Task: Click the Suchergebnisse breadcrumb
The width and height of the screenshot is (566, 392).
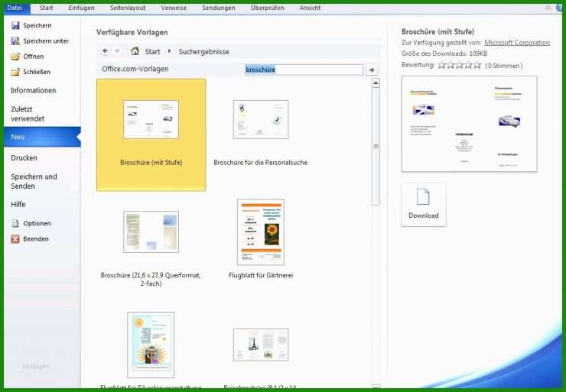Action: [203, 51]
